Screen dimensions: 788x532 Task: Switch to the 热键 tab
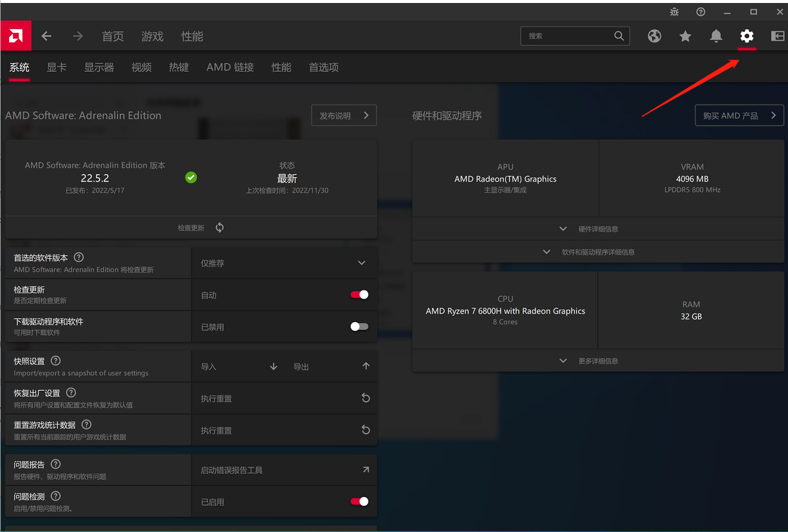click(x=179, y=67)
